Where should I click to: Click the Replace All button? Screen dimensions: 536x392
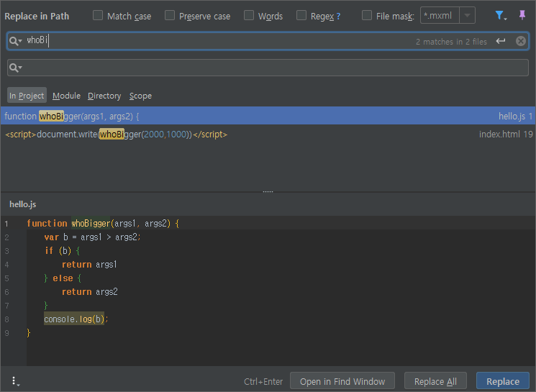435,381
